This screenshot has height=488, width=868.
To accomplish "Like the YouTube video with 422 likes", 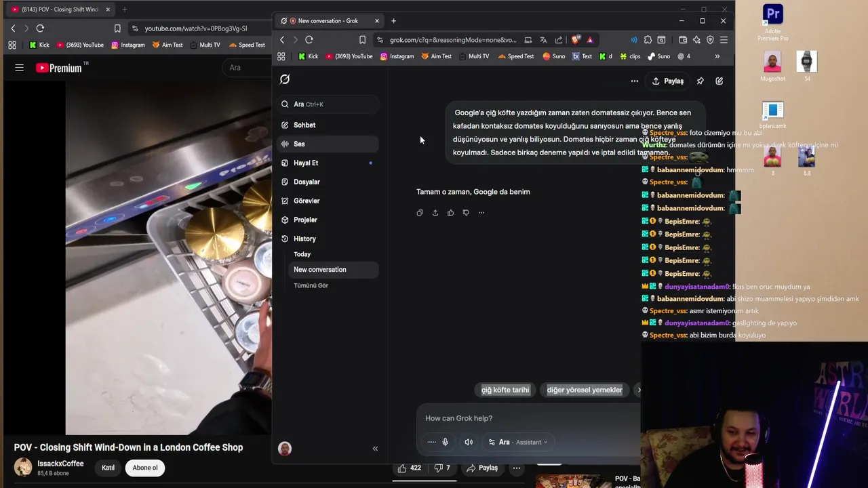I will pyautogui.click(x=410, y=468).
